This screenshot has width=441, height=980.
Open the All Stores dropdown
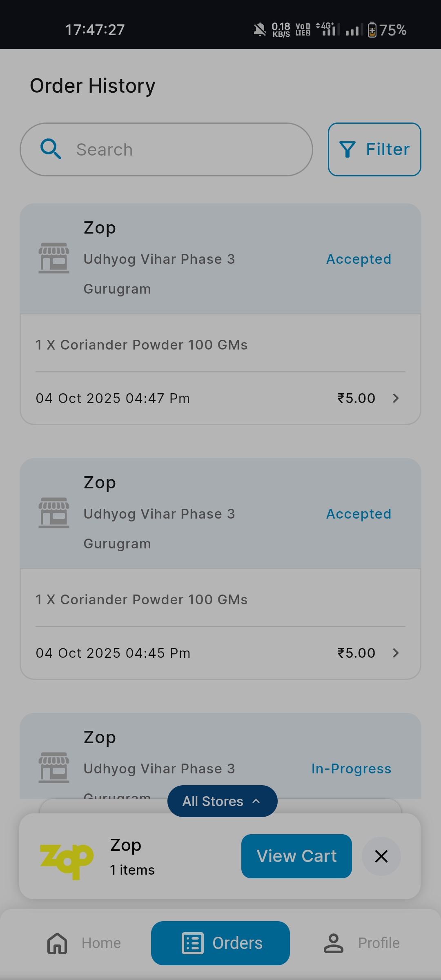click(x=222, y=801)
